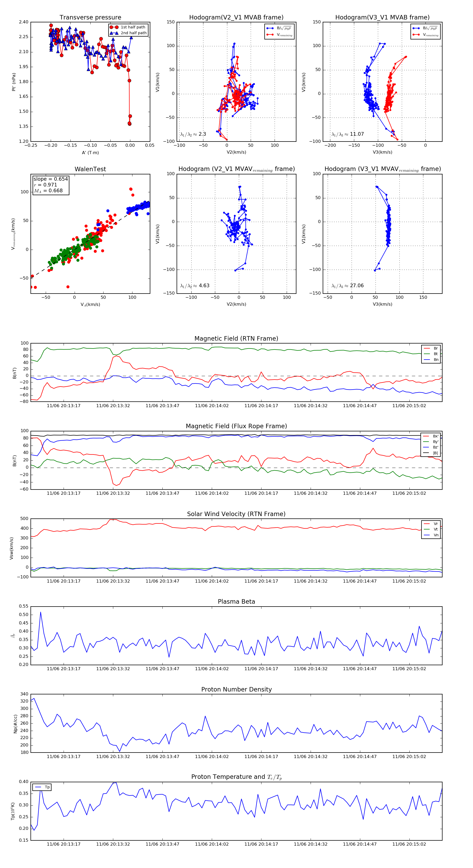The width and height of the screenshot is (473, 868).
Task: Click the "|B|" legend entry
Action: point(431,453)
